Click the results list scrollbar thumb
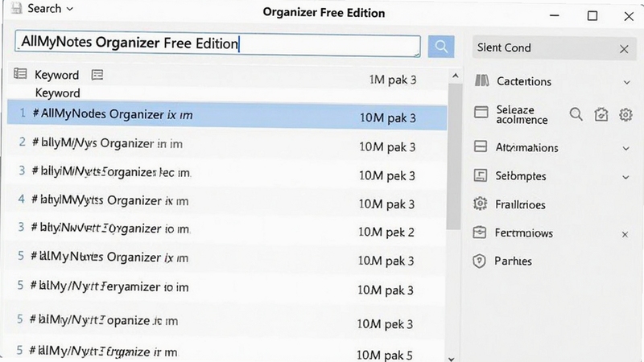Viewport: 644px width, 362px height. tap(454, 157)
